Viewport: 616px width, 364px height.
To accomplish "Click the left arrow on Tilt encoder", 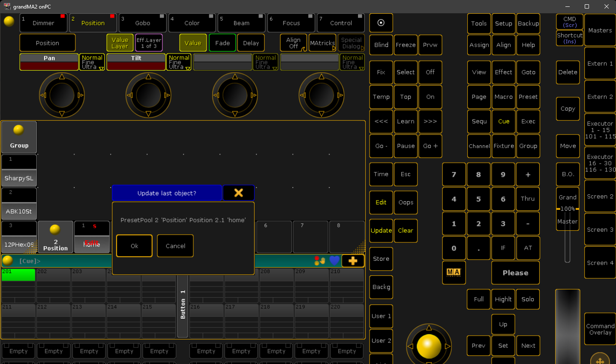I will click(129, 95).
